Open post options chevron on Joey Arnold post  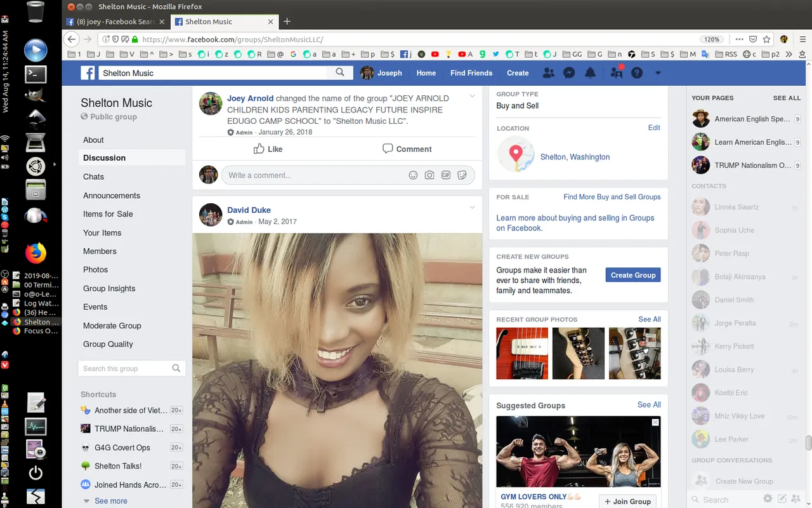(472, 97)
